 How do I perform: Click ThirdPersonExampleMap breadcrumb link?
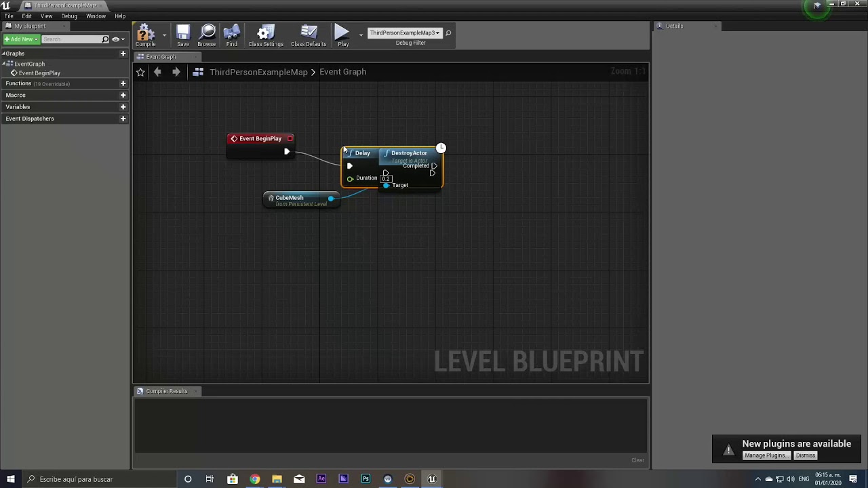click(258, 72)
